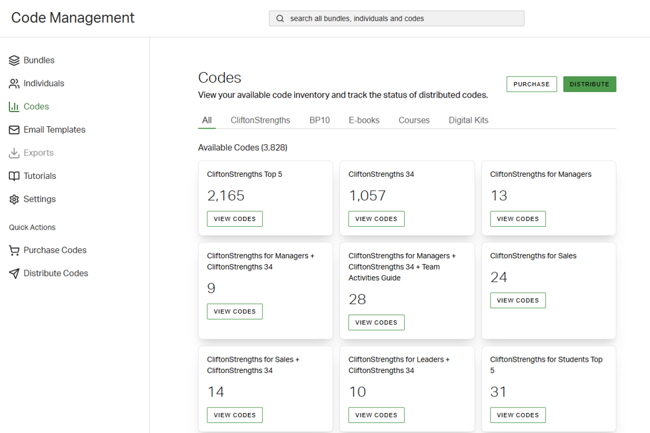Select Purchase Codes quick action

pyautogui.click(x=55, y=250)
